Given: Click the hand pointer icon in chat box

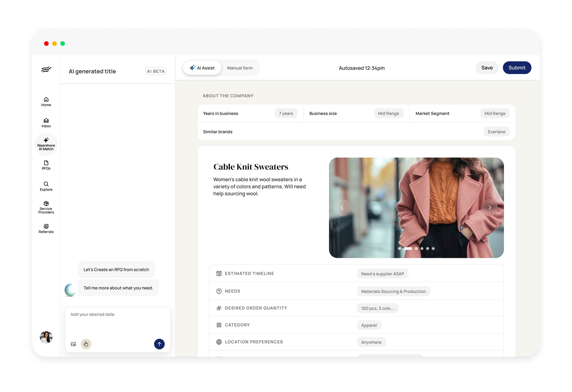Looking at the screenshot, I should 86,344.
